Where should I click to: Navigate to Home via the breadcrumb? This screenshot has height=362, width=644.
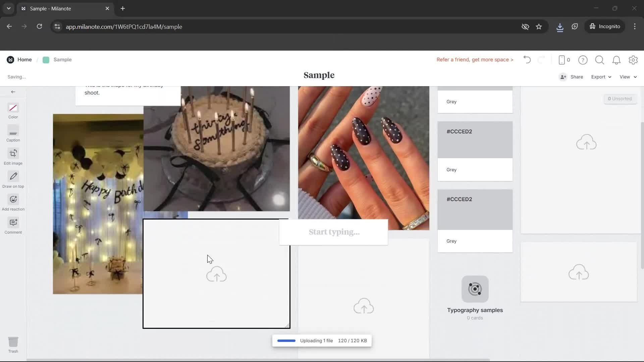click(24, 59)
